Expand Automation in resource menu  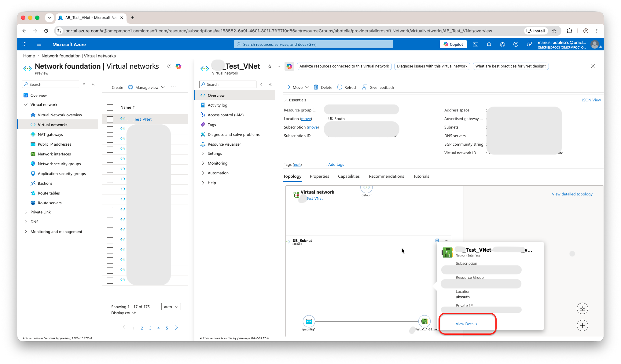coord(203,173)
